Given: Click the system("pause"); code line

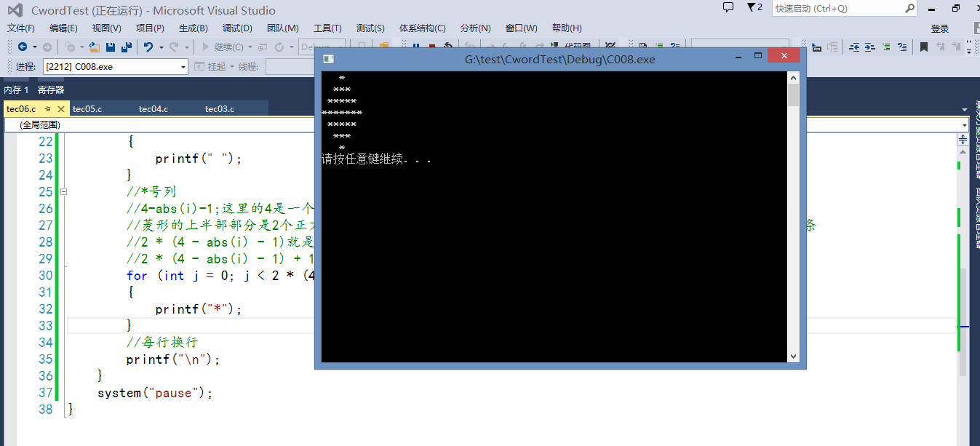Looking at the screenshot, I should pyautogui.click(x=155, y=393).
